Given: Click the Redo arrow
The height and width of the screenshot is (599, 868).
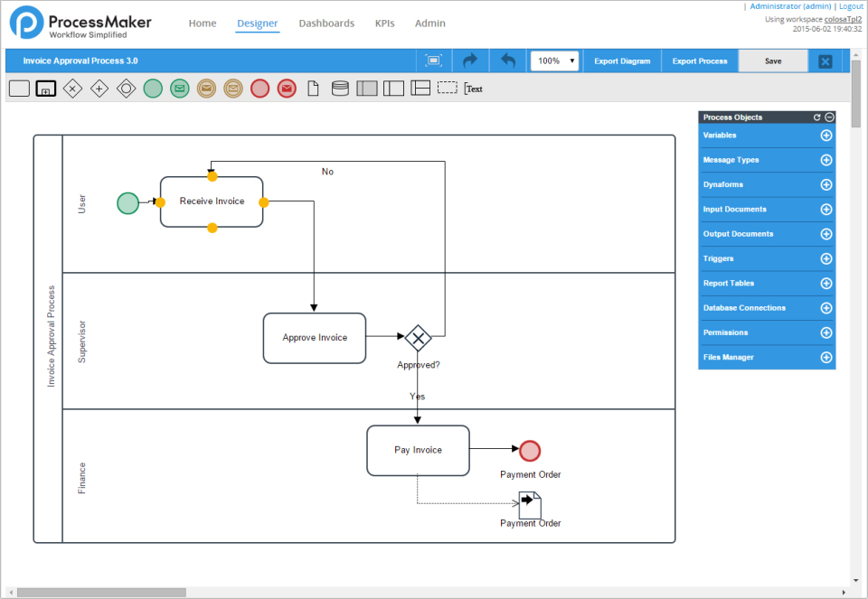Looking at the screenshot, I should (x=470, y=61).
